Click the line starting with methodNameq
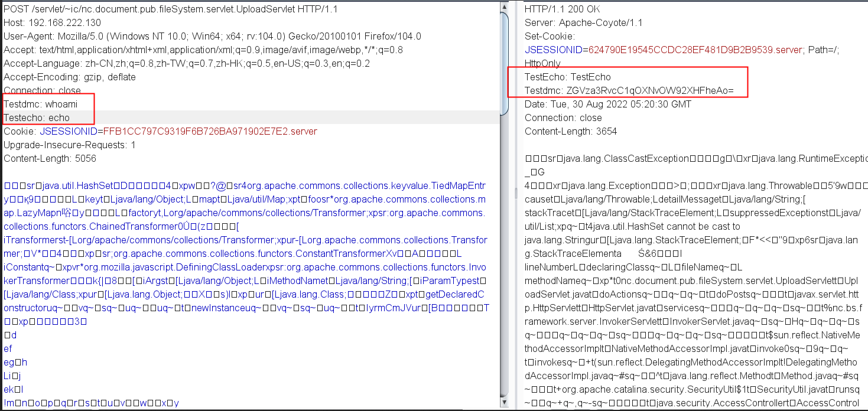The image size is (868, 411). pos(691,280)
